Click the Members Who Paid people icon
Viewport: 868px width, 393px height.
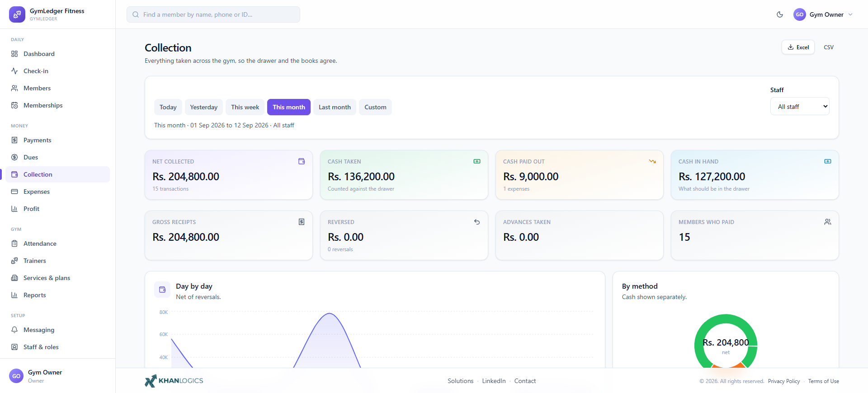pos(828,222)
